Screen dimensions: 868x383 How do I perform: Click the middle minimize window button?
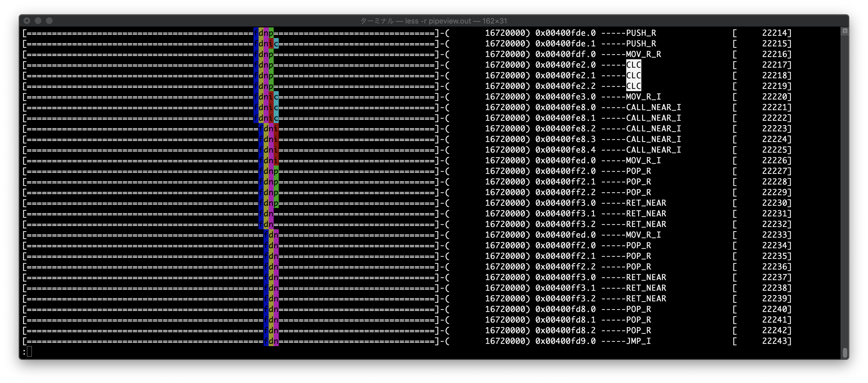[38, 21]
